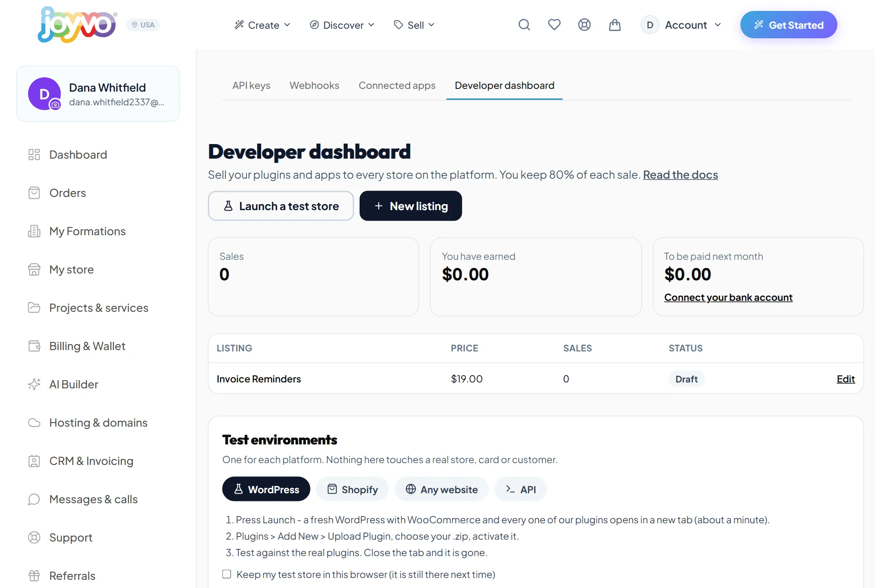
Task: Open the search magnifier icon
Action: click(524, 25)
